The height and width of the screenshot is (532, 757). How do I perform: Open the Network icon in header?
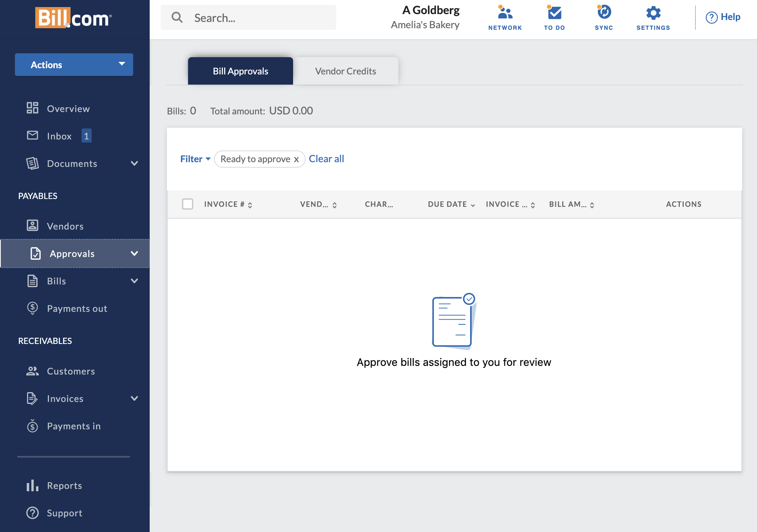(505, 13)
